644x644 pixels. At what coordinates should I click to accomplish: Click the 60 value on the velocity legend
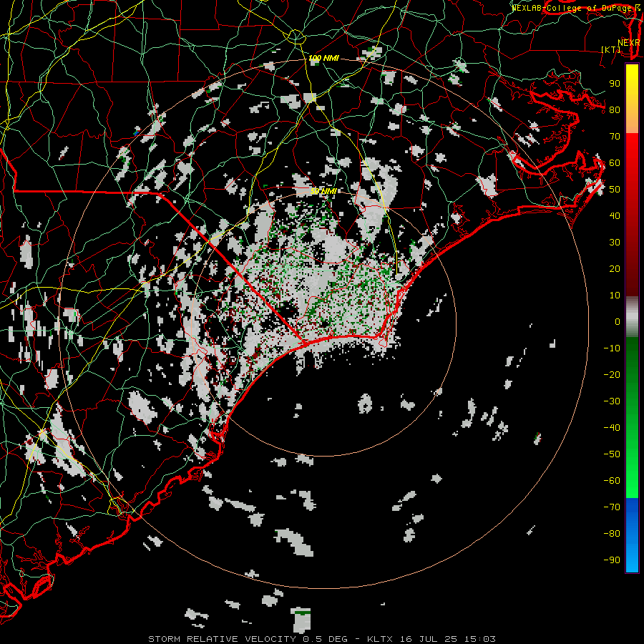click(615, 163)
